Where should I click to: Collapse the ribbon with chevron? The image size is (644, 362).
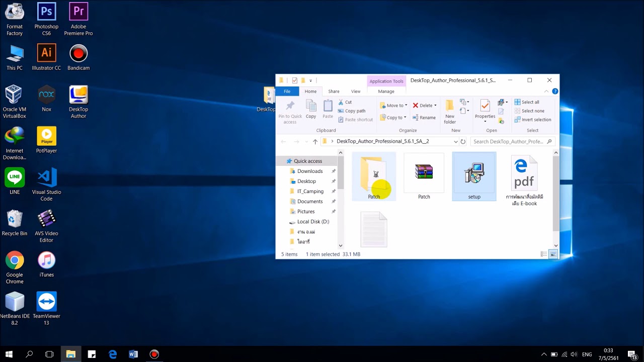[547, 92]
